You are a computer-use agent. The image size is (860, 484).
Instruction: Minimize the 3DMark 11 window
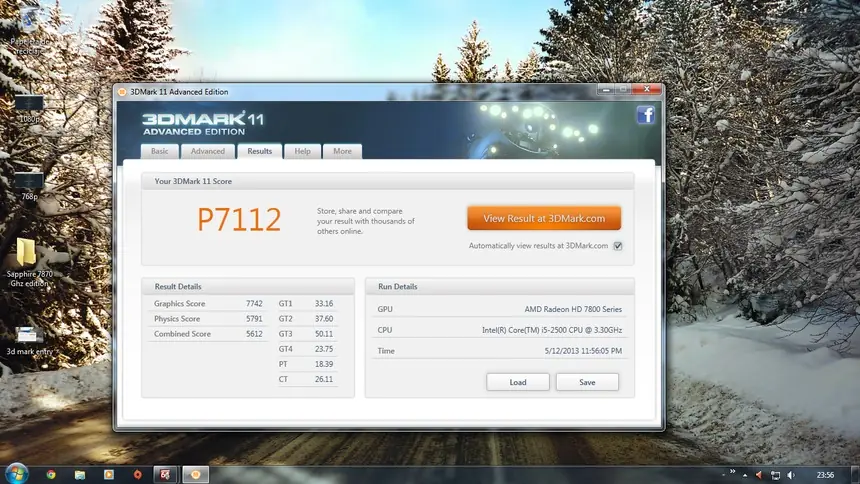[606, 89]
